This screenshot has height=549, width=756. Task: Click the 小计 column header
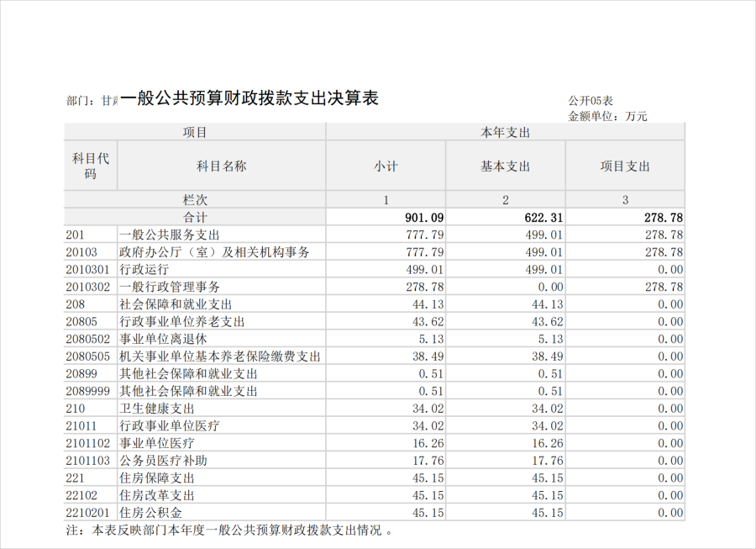[x=386, y=166]
